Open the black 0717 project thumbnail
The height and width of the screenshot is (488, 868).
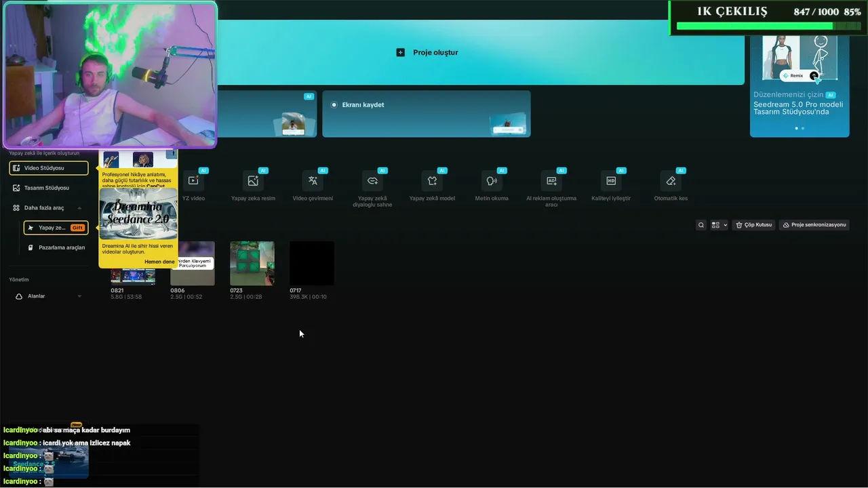(312, 264)
